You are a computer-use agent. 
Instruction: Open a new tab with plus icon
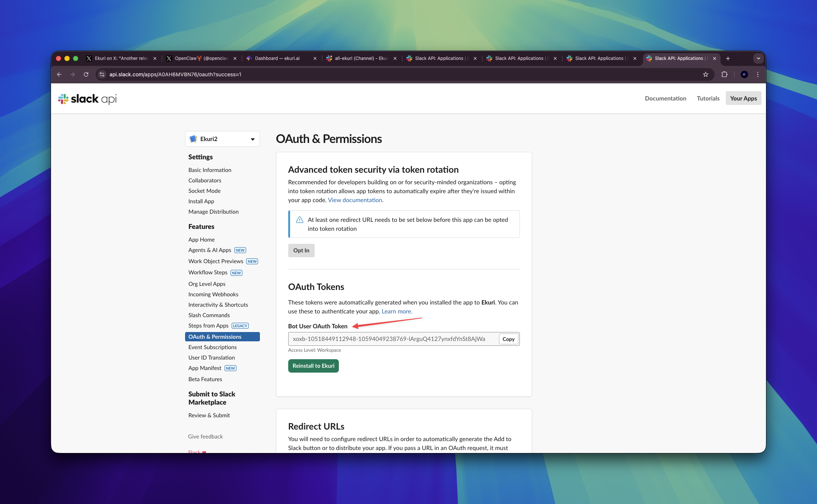point(728,58)
